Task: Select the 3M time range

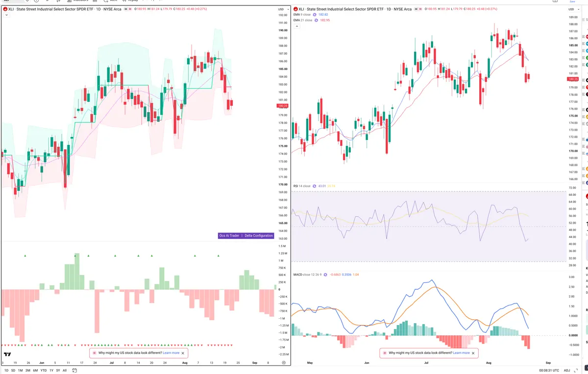Action: click(27, 371)
